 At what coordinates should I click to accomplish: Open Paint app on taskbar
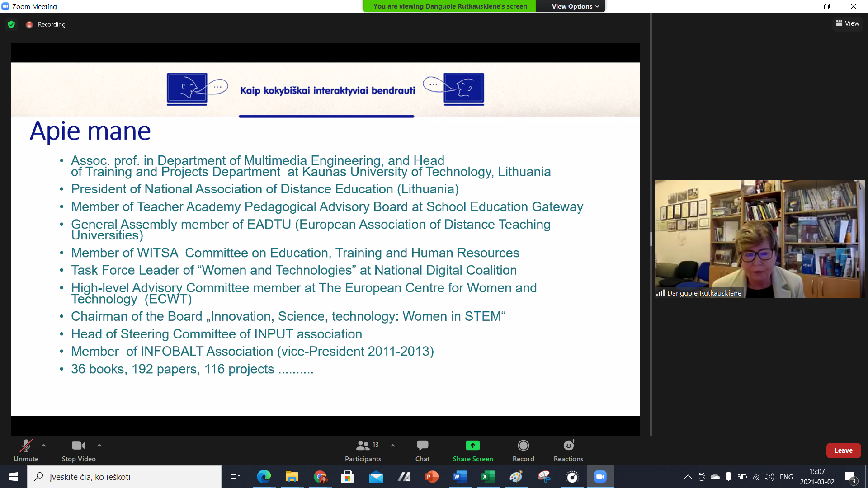click(x=516, y=477)
